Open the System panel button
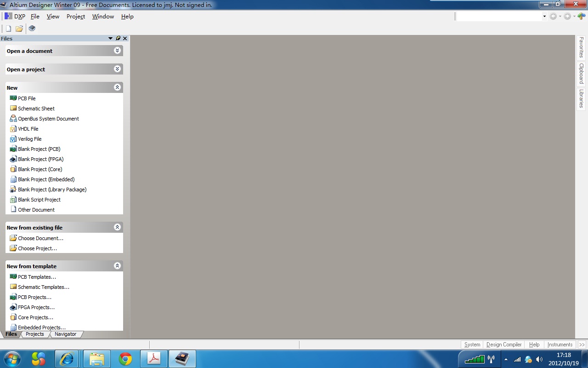 tap(472, 345)
